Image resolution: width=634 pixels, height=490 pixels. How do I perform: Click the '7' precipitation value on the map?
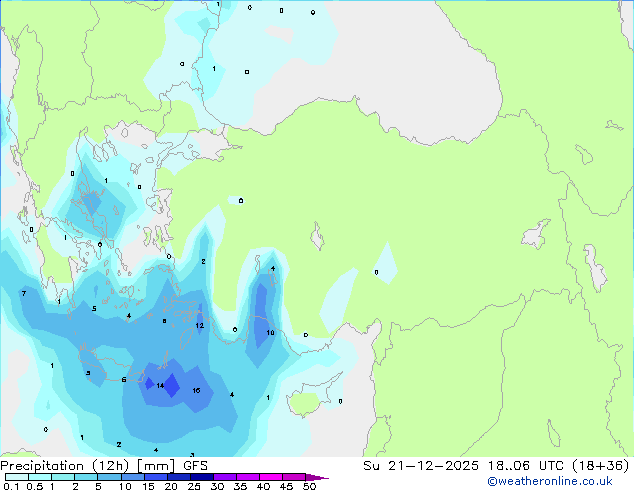[x=24, y=294]
